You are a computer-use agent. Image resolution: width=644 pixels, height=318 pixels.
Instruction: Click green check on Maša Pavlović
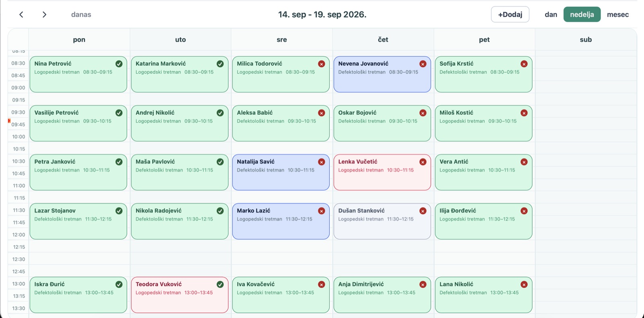tap(220, 162)
